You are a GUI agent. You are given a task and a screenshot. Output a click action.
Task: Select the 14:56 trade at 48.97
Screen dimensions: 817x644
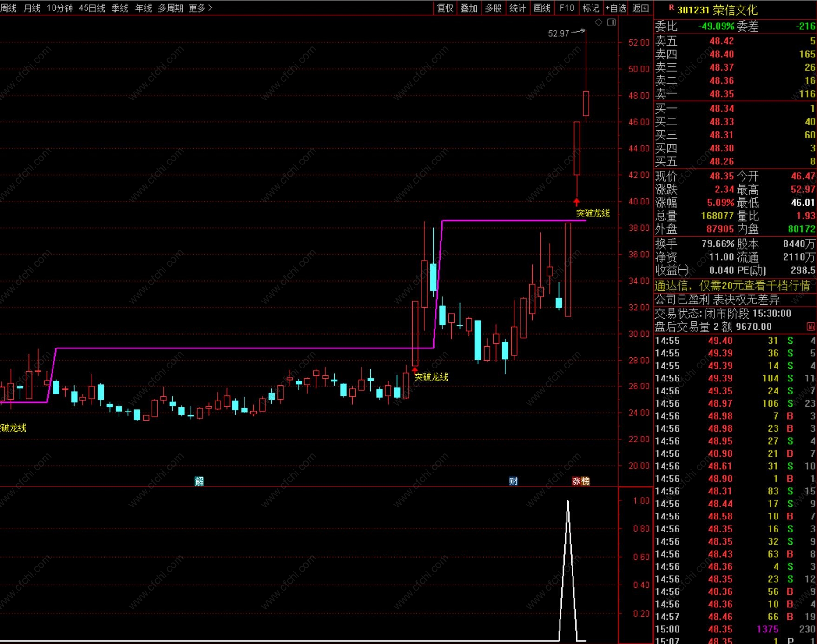click(735, 404)
